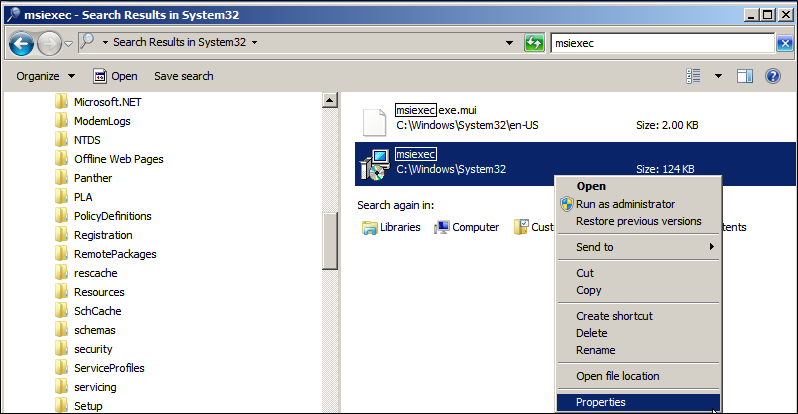Click the ServiceProfiles folder icon

[x=61, y=368]
